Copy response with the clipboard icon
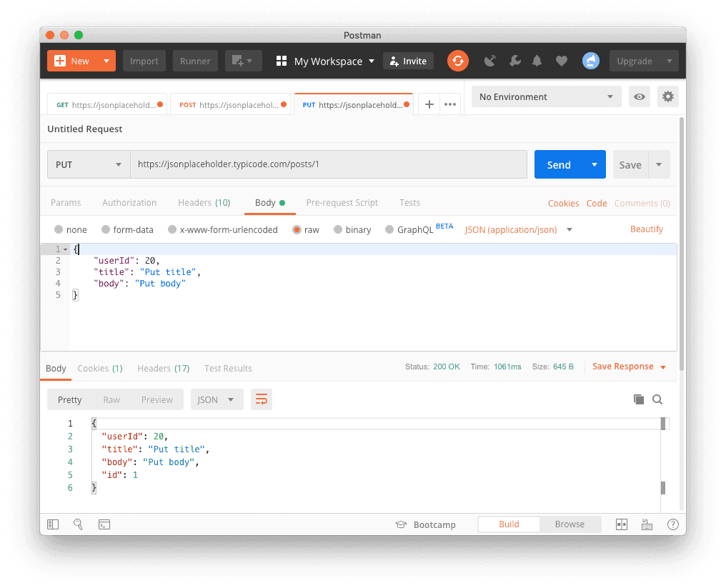726x588 pixels. coord(639,399)
